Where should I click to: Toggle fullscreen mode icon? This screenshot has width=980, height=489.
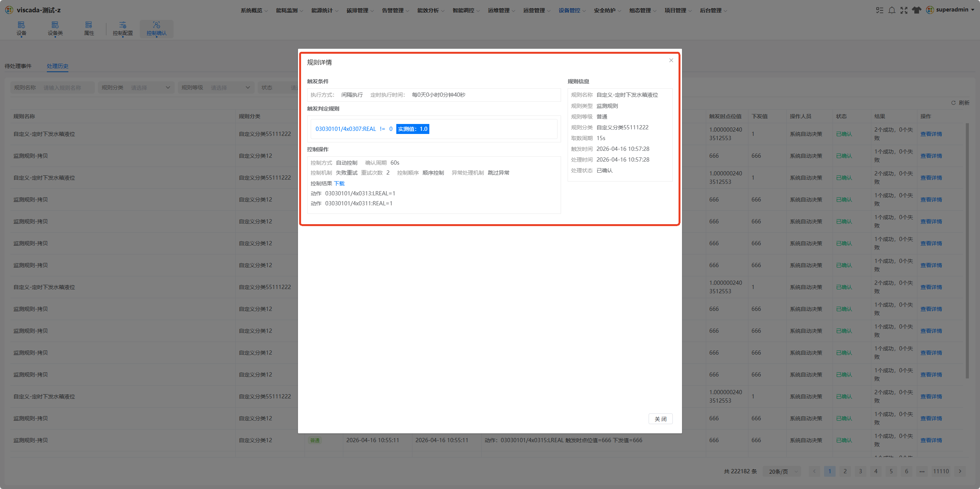click(904, 10)
